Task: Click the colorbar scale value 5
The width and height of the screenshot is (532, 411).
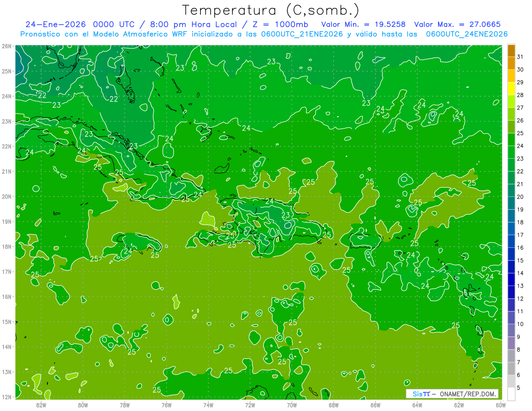Action: [518, 388]
